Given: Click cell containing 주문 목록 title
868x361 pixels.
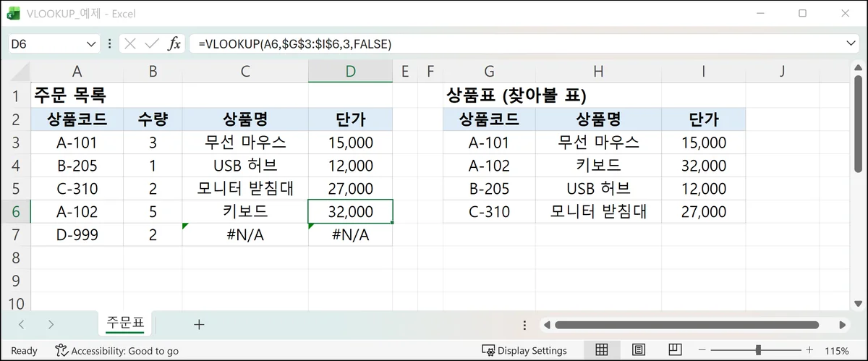Looking at the screenshot, I should click(77, 95).
